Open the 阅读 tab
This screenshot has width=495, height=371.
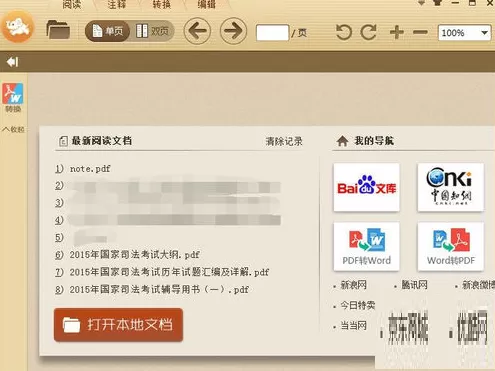(x=72, y=4)
